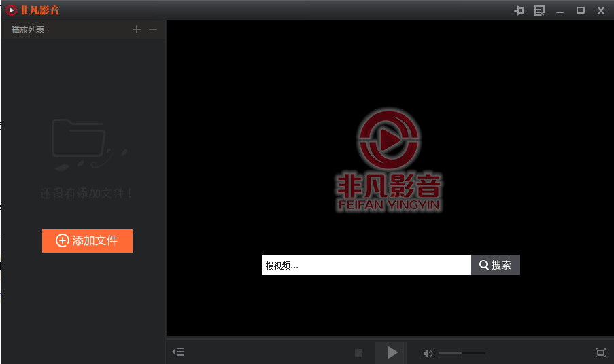Enter fullscreen with the bottom-right icon
This screenshot has width=614, height=364.
point(600,352)
